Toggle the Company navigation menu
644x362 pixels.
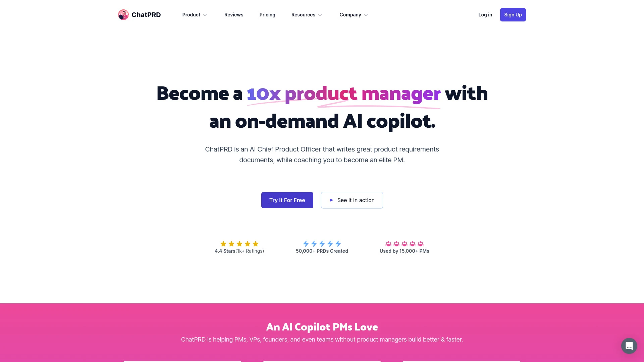(354, 15)
